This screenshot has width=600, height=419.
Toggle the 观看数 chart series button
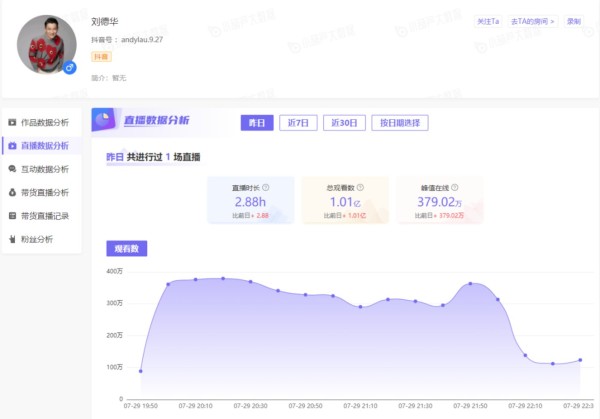(127, 249)
